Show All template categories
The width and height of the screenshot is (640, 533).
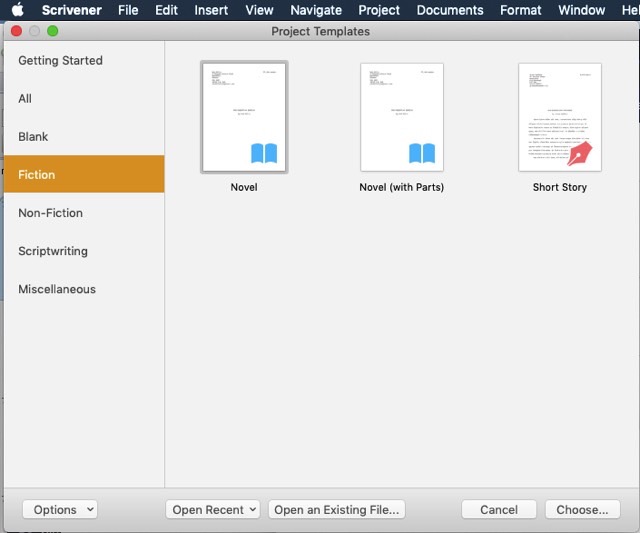(x=84, y=98)
